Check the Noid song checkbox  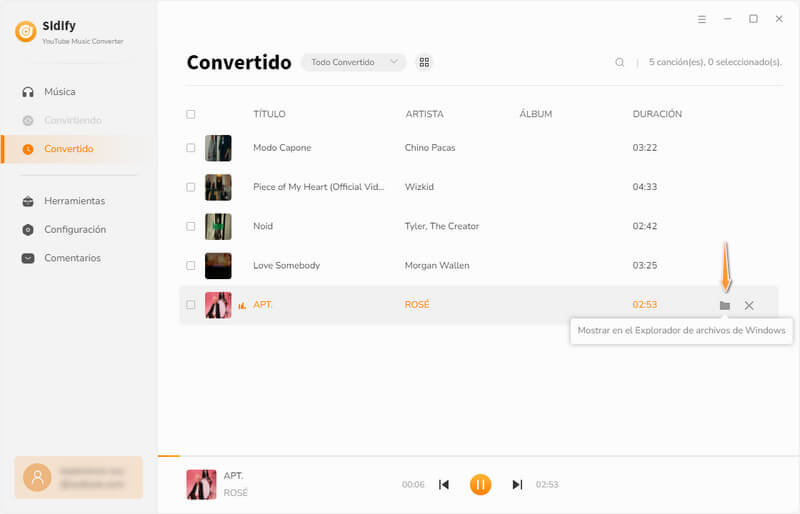(191, 226)
